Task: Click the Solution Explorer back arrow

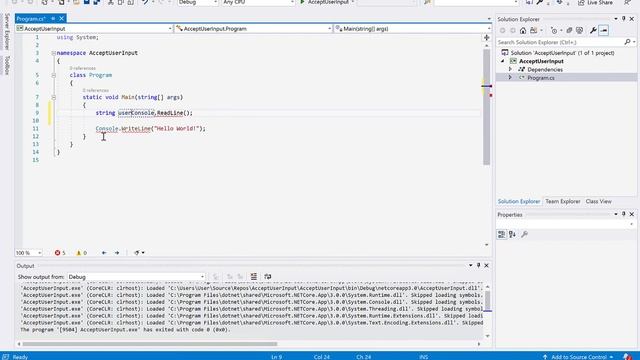Action: tap(502, 31)
